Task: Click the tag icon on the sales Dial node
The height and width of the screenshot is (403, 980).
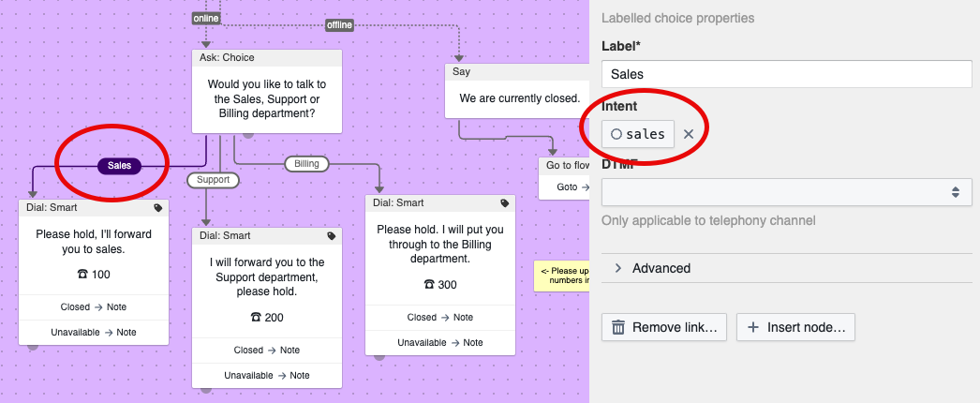Action: click(157, 208)
